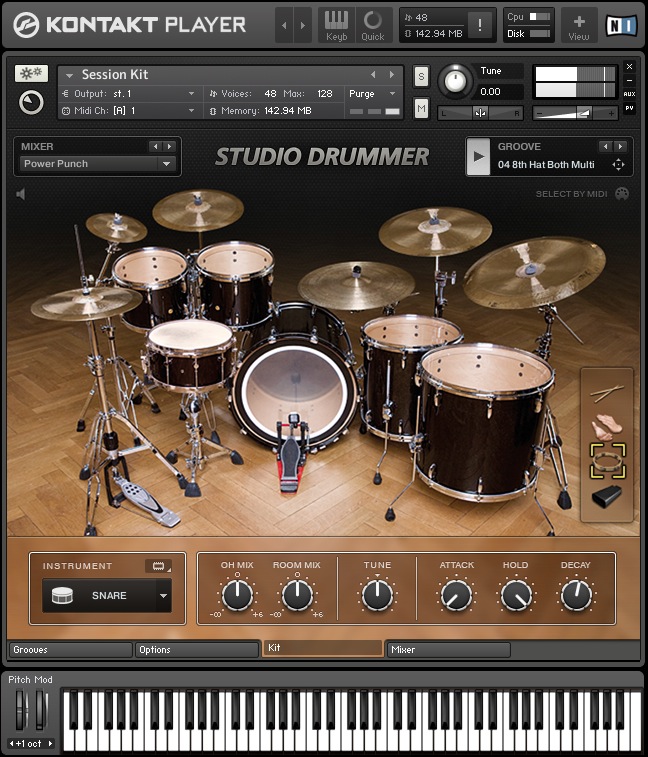Viewport: 648px width, 757px height.
Task: Select previous mixer preset arrow
Action: (155, 146)
